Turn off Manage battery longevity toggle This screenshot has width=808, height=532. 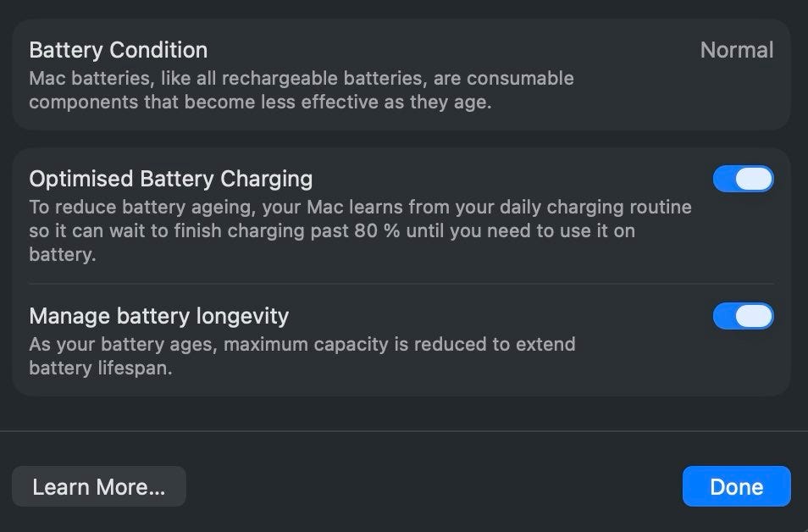coord(743,316)
